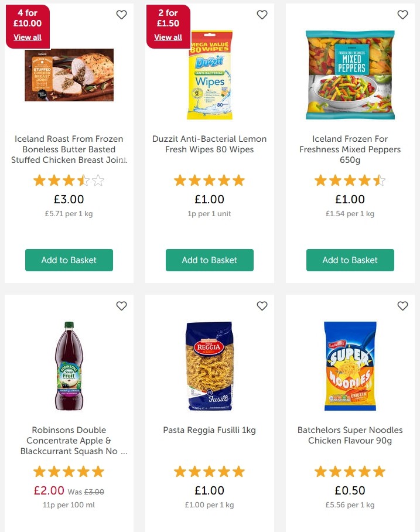Viewport: 420px width, 532px height.
Task: Tap heart icon on Batchelors Super Noodles
Action: coord(402,306)
